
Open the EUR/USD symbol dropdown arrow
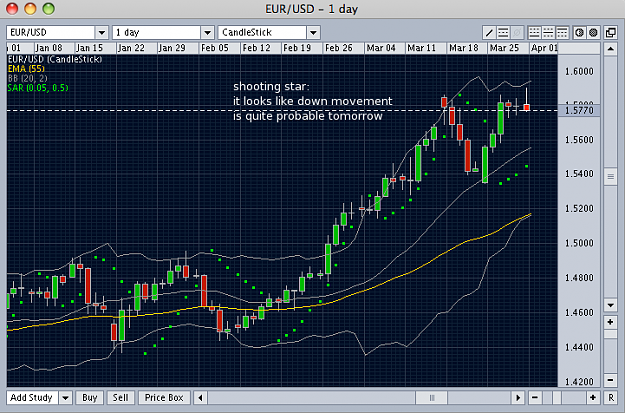click(x=102, y=33)
